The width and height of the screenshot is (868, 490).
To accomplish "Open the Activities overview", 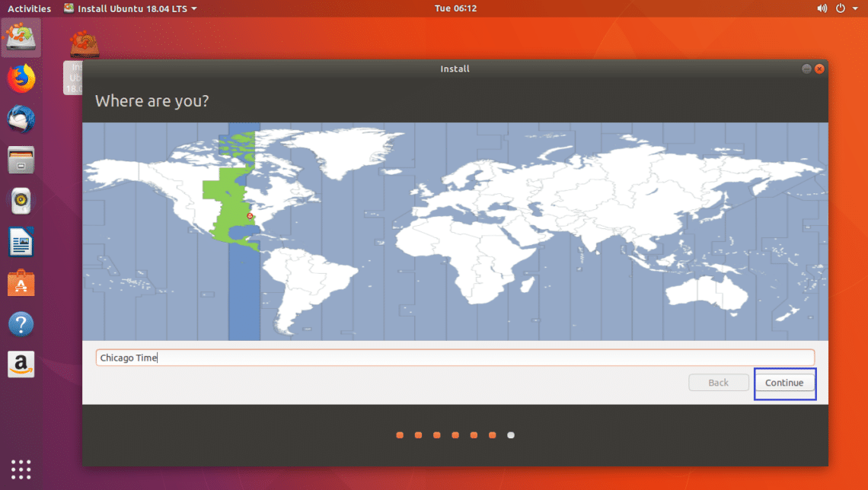I will pos(30,8).
